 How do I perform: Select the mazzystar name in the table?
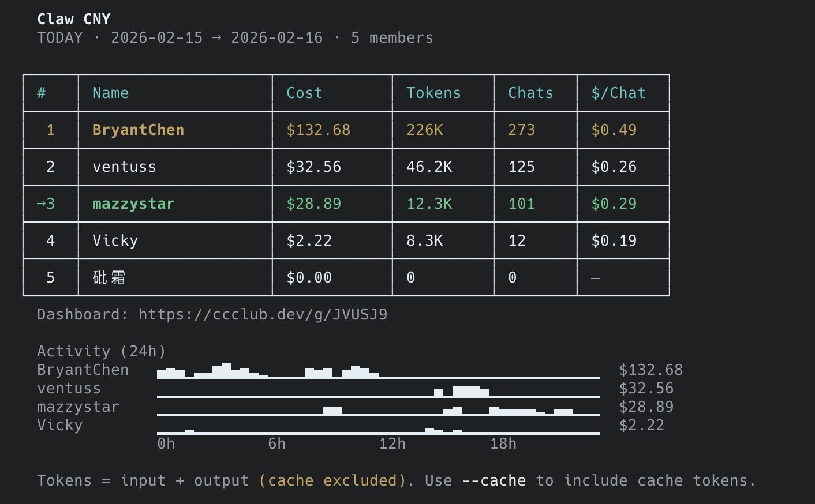coord(134,204)
